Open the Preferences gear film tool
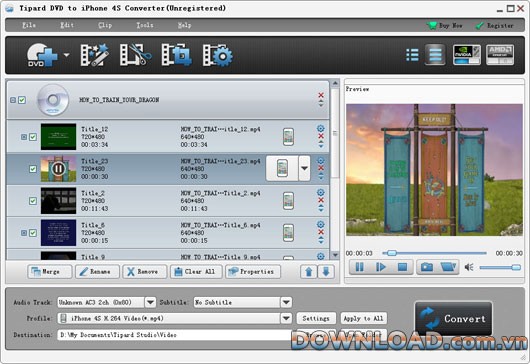Viewport: 530px width, 364px height. (217, 55)
